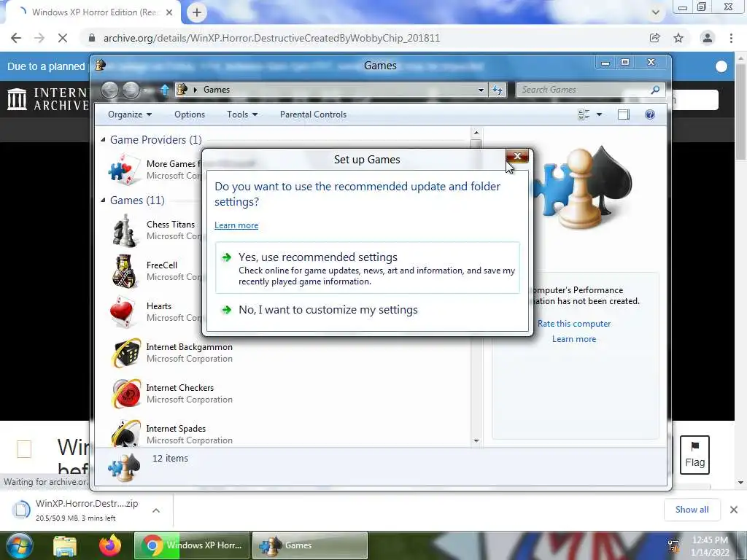Screen dimensions: 747x560
Task: Click the share page icon in Chrome
Action: 654,38
